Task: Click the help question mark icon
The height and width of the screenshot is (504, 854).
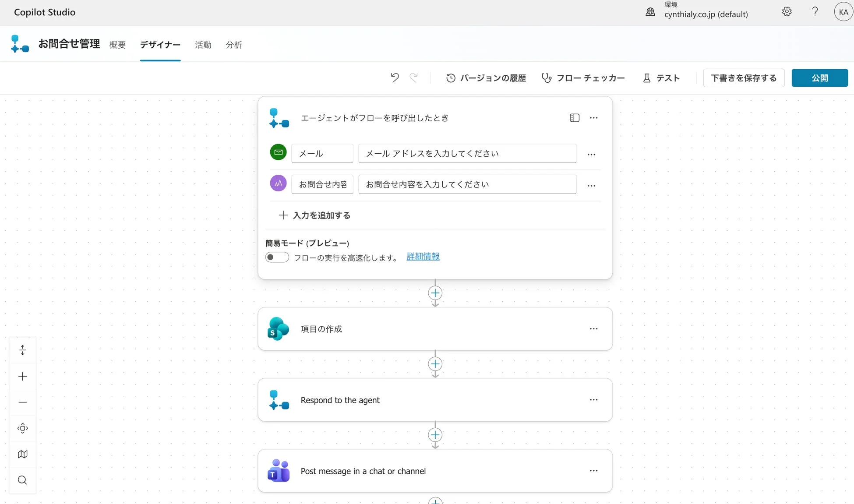Action: tap(815, 11)
